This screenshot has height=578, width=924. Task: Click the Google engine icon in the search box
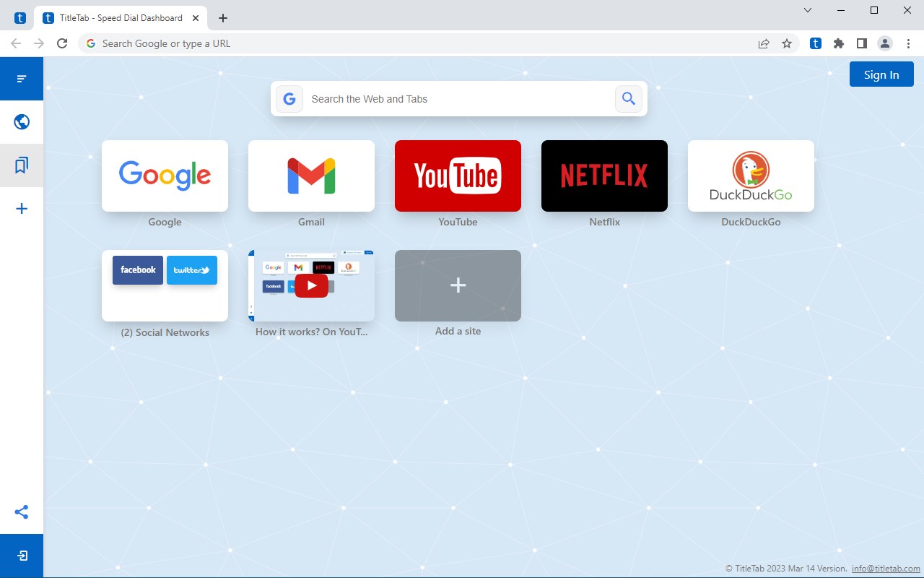coord(289,99)
